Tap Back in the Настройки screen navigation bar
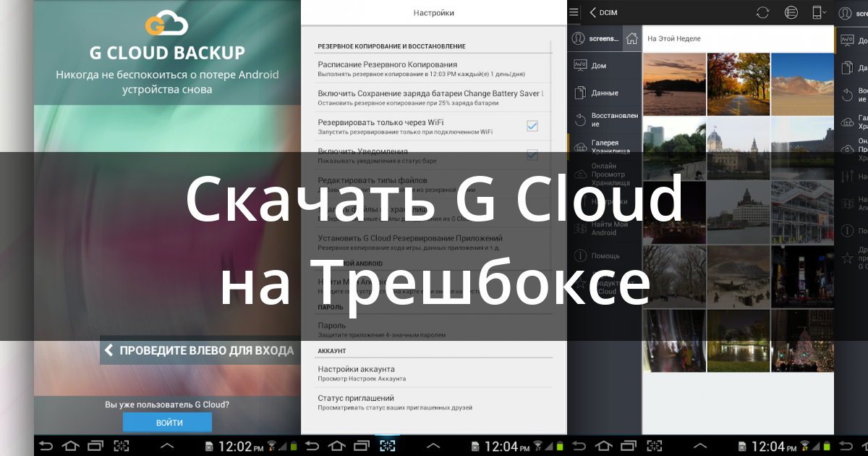 (x=312, y=446)
